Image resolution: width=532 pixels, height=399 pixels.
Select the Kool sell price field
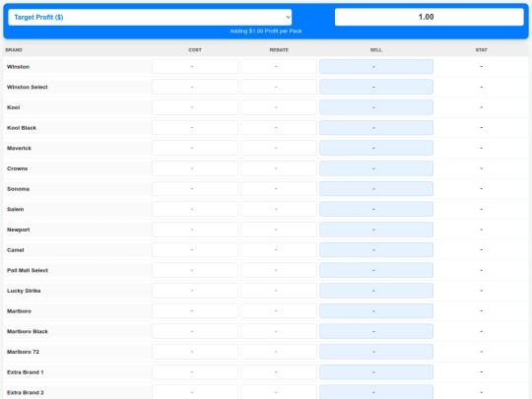point(376,107)
